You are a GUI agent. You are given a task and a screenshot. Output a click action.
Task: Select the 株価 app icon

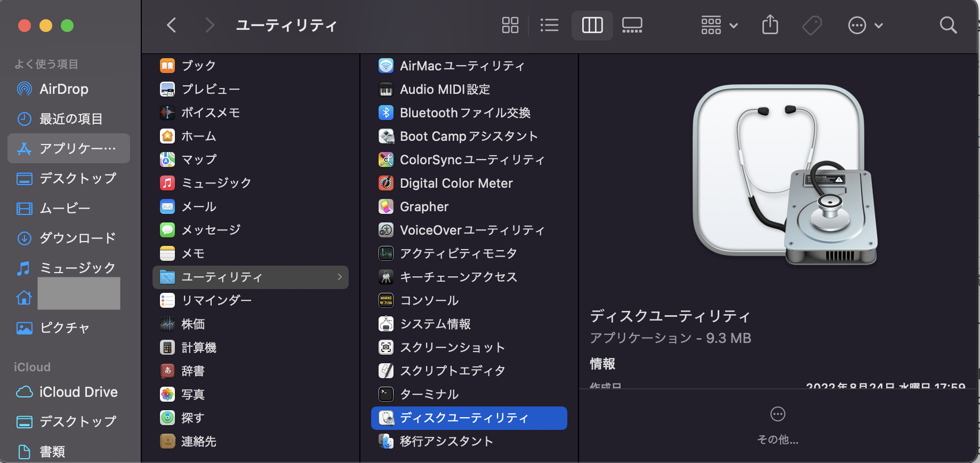(x=167, y=324)
